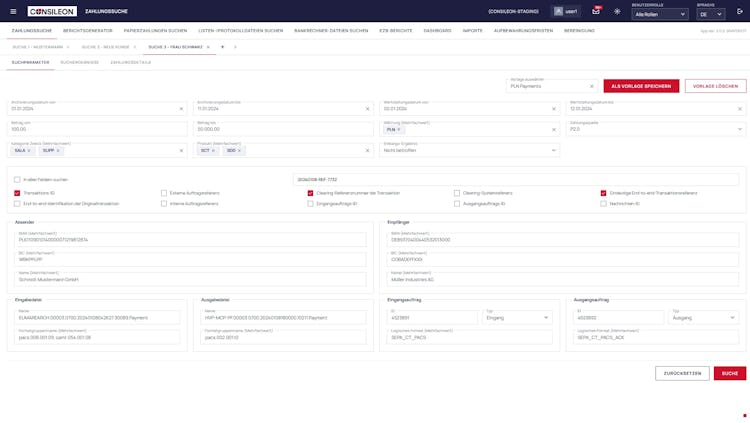Open the EZB-Berichte tab
The width and height of the screenshot is (750, 423).
click(396, 31)
